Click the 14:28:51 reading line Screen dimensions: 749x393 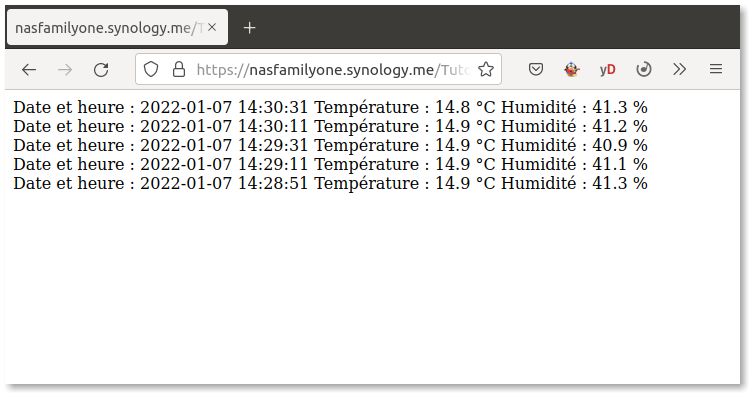point(330,183)
